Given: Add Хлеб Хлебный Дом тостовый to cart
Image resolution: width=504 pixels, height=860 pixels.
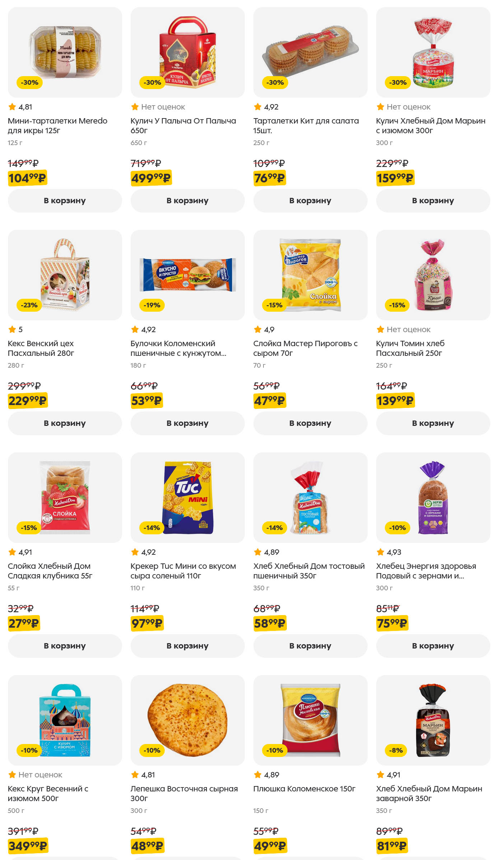Looking at the screenshot, I should [310, 646].
